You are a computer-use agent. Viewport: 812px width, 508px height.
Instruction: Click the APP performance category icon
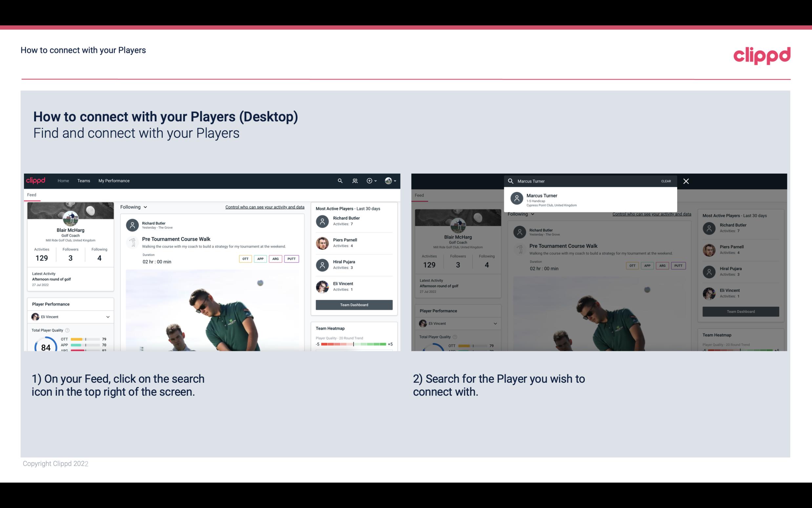click(259, 259)
